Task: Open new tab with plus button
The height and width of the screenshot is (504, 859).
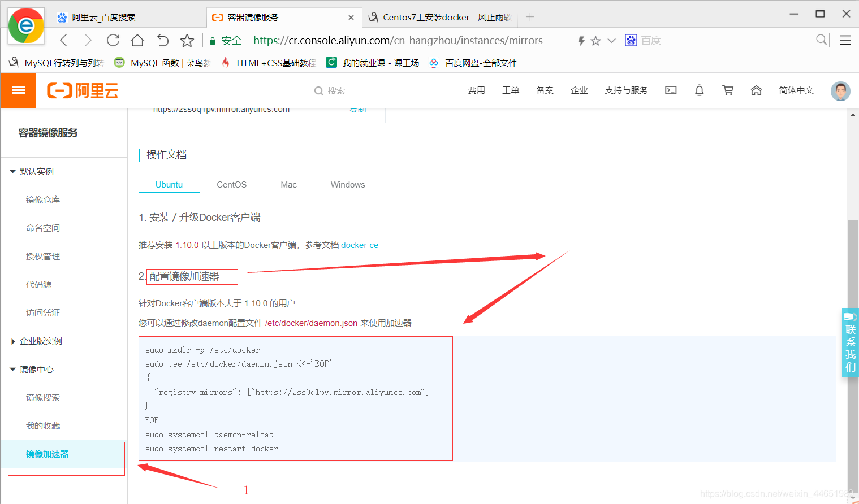Action: click(x=530, y=17)
